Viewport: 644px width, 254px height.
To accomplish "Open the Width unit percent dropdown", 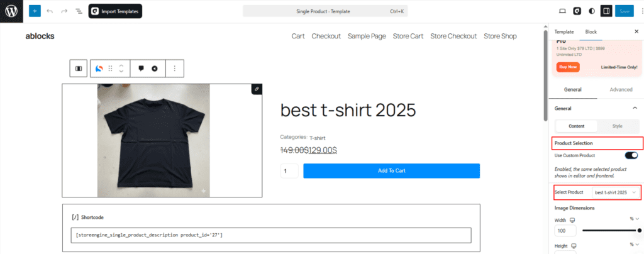I will pyautogui.click(x=634, y=219).
